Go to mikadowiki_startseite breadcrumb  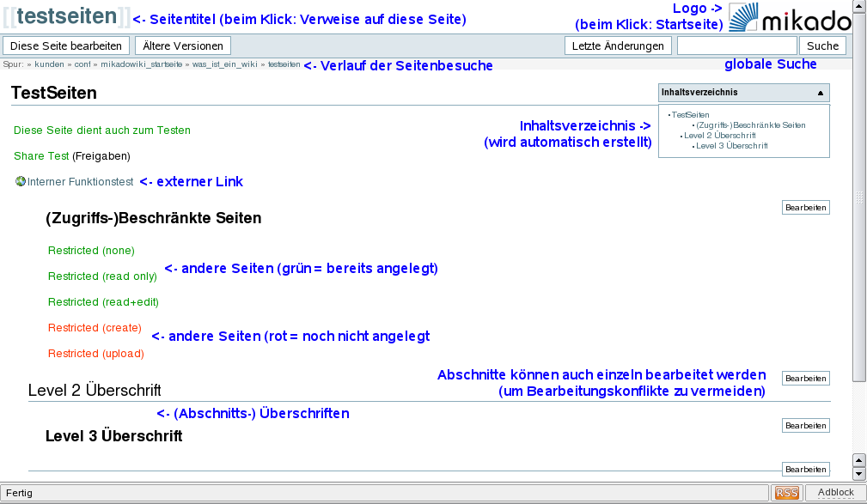[x=142, y=64]
